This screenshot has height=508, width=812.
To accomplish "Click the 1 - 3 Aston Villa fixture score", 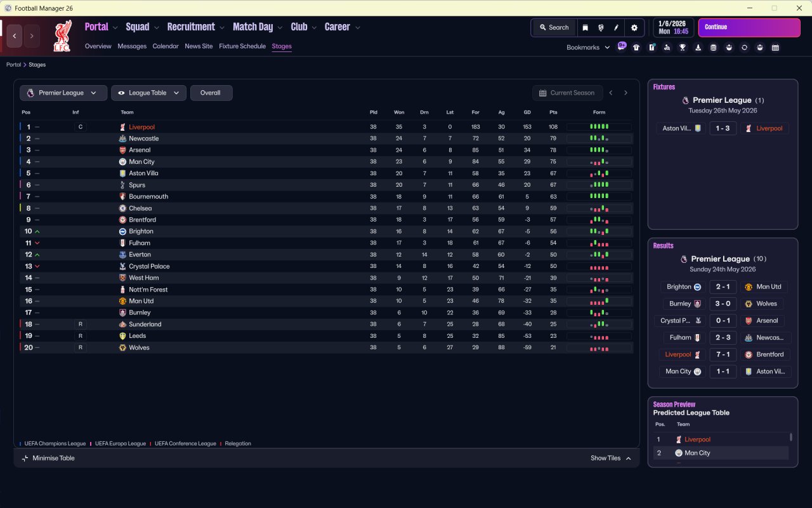I will click(723, 128).
